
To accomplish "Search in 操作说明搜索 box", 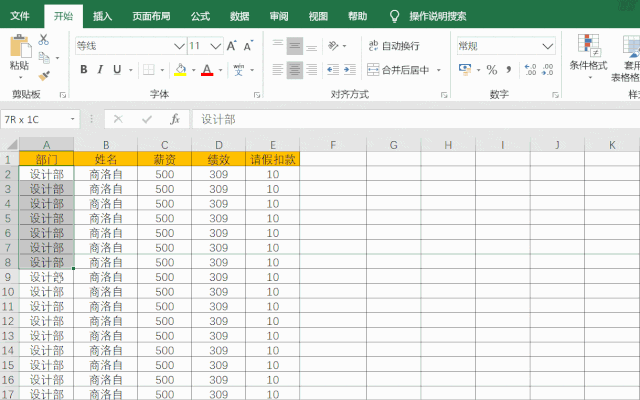I will [x=438, y=16].
